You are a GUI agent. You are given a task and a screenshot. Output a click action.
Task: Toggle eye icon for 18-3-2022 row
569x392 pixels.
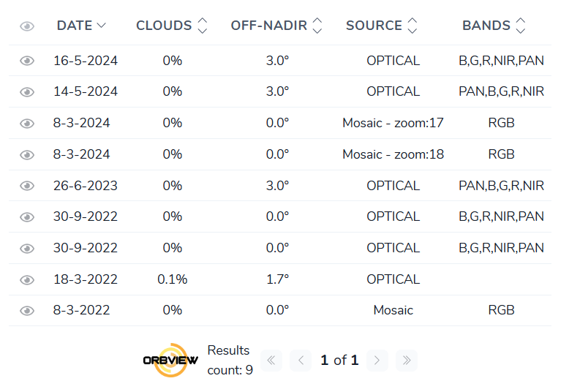27,280
